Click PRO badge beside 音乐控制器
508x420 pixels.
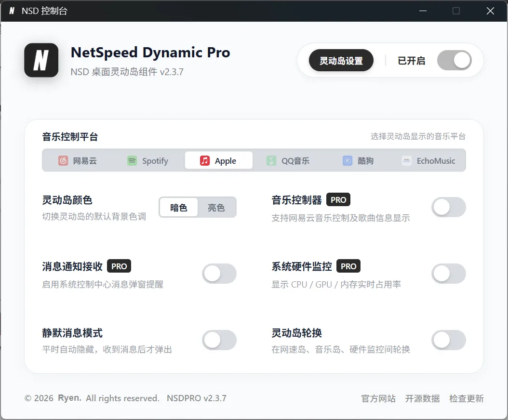click(338, 200)
